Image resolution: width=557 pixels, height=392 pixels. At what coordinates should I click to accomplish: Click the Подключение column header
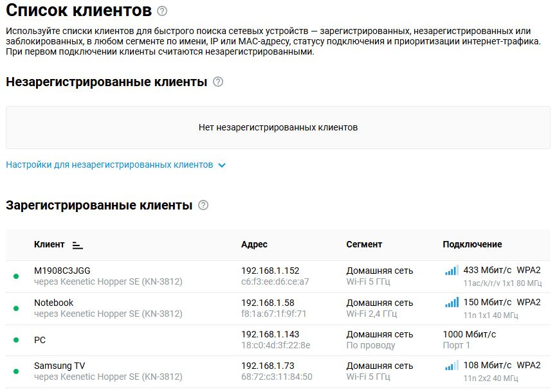coord(472,244)
